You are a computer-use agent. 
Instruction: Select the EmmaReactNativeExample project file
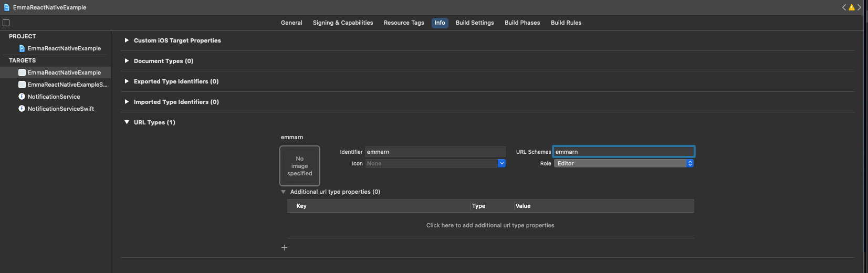click(64, 48)
